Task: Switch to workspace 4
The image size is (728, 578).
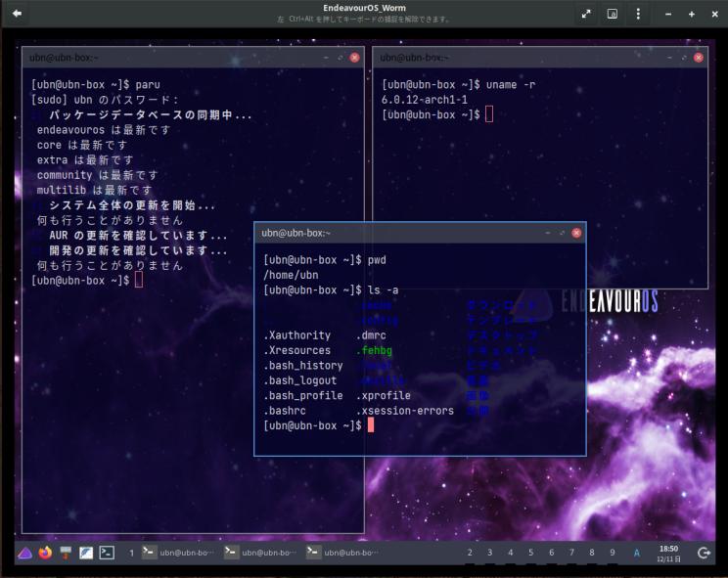Action: (510, 553)
